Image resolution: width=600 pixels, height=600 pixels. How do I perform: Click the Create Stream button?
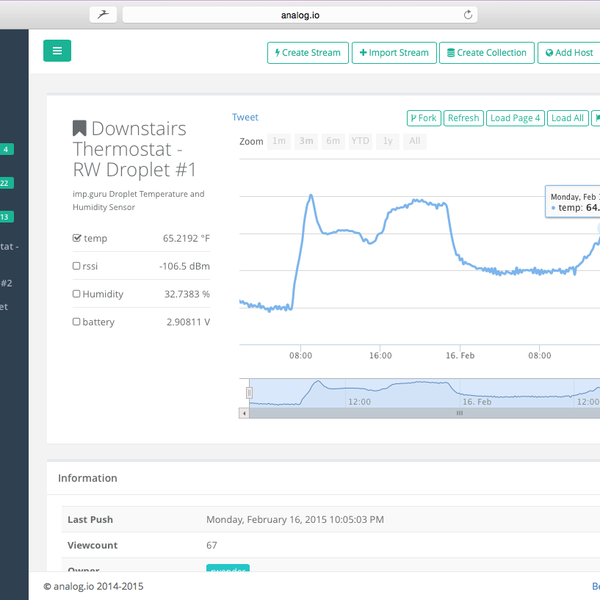click(307, 53)
